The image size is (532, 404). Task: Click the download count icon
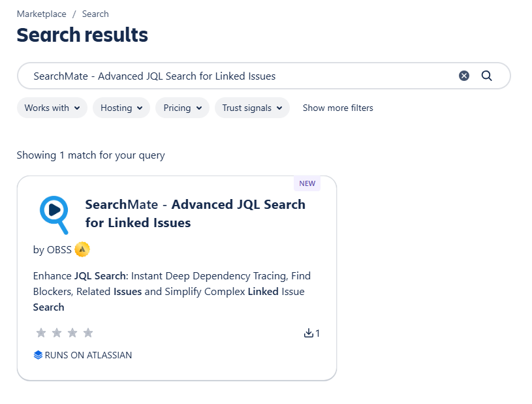pos(309,333)
